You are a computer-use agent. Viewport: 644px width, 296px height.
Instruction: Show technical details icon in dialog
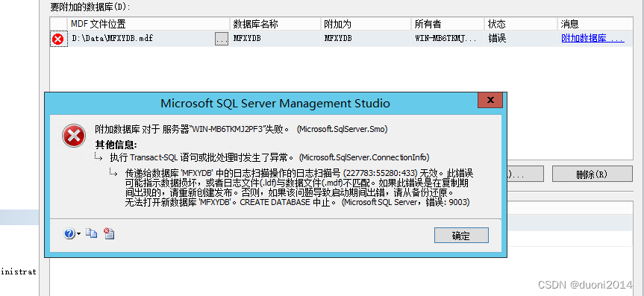(x=109, y=233)
